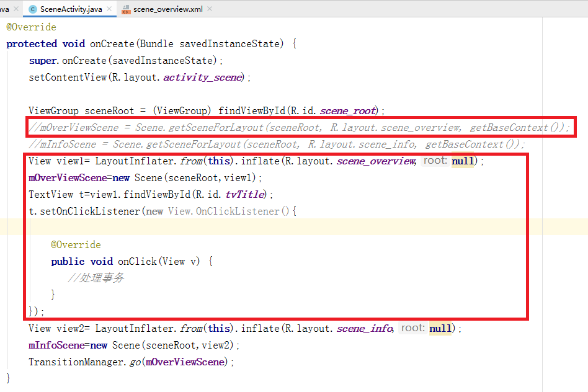Image resolution: width=588 pixels, height=392 pixels.
Task: Click the View.OnClickListener() anonymous class text
Action: (x=228, y=211)
